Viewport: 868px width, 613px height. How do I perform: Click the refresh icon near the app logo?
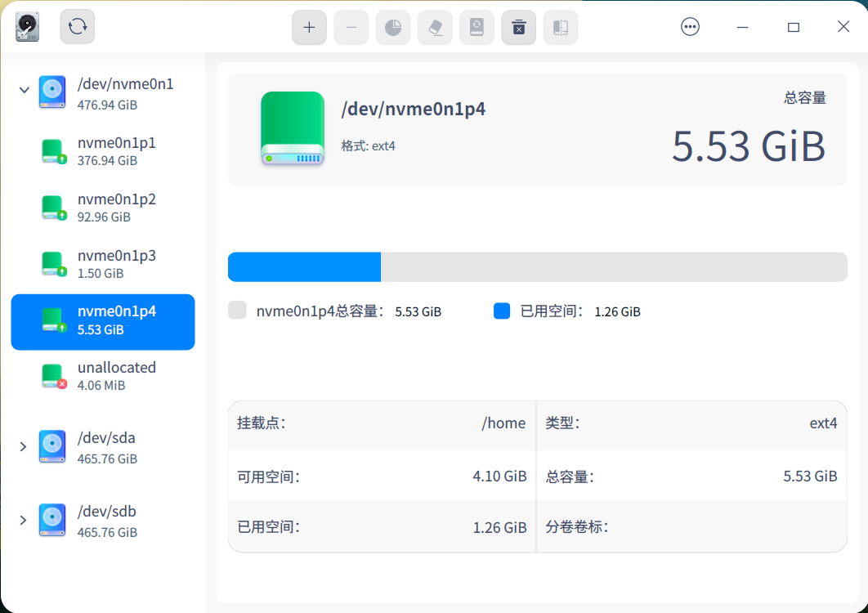[x=76, y=25]
